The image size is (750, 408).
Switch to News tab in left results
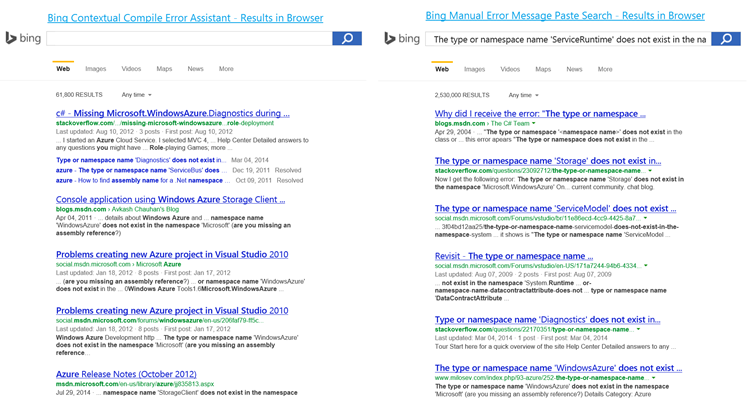[195, 69]
